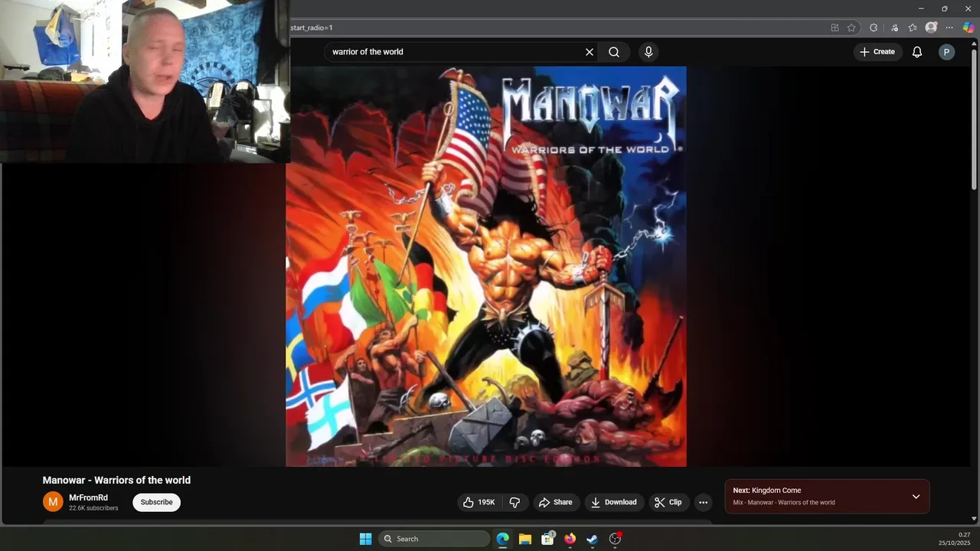Click the scrollbar down arrow
The height and width of the screenshot is (551, 980).
click(974, 519)
